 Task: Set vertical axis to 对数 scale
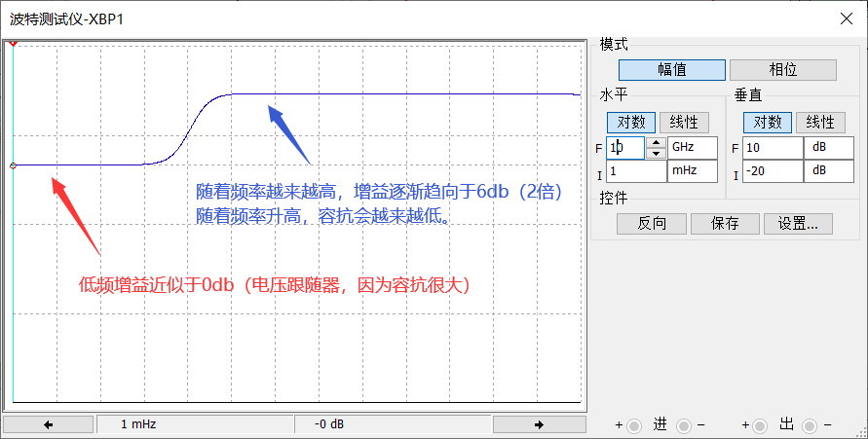click(x=768, y=123)
